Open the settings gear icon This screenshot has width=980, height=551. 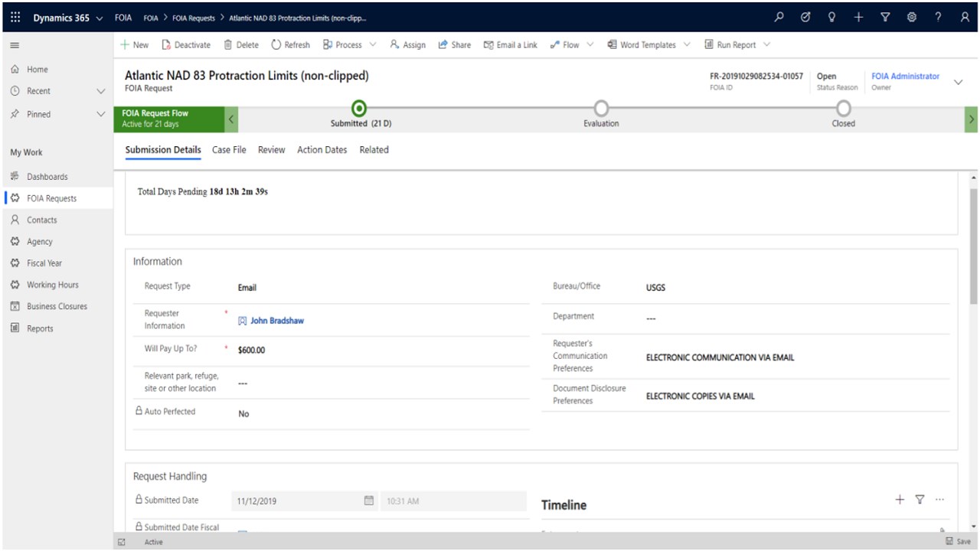[912, 18]
